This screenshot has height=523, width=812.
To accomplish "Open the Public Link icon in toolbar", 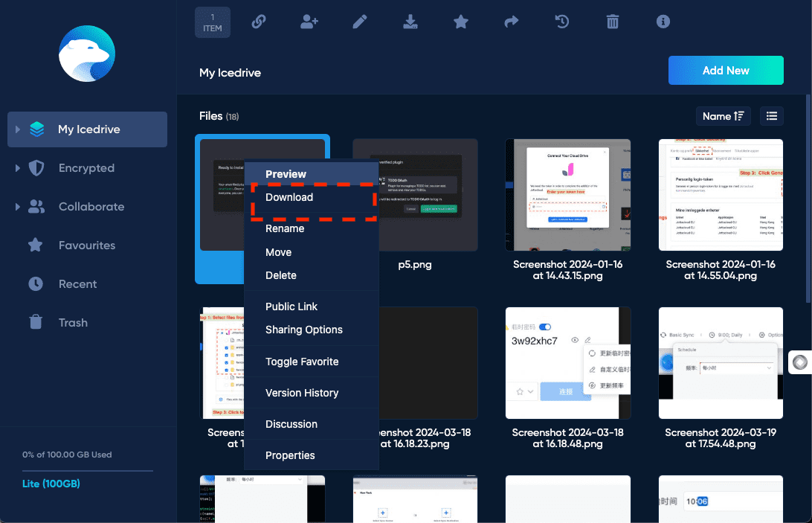I will 259,22.
